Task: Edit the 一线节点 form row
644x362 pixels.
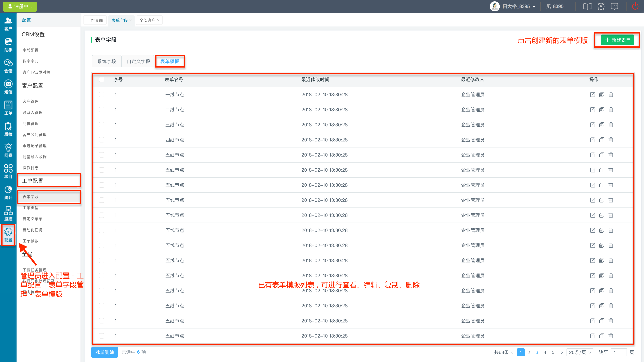Action: [593, 94]
